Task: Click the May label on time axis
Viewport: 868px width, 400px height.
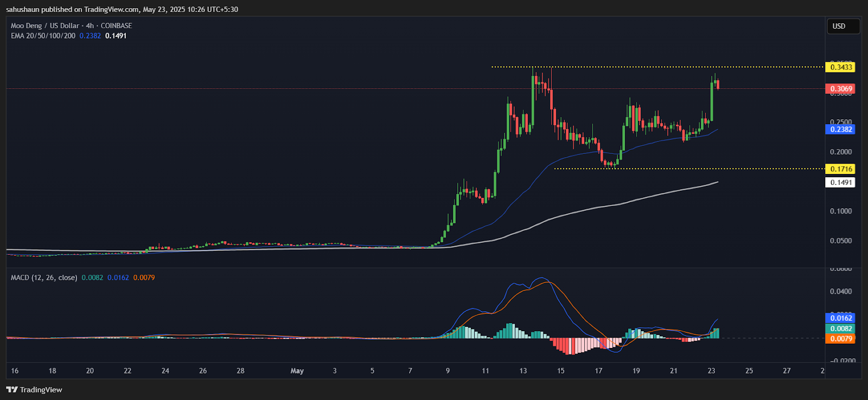Action: [297, 371]
